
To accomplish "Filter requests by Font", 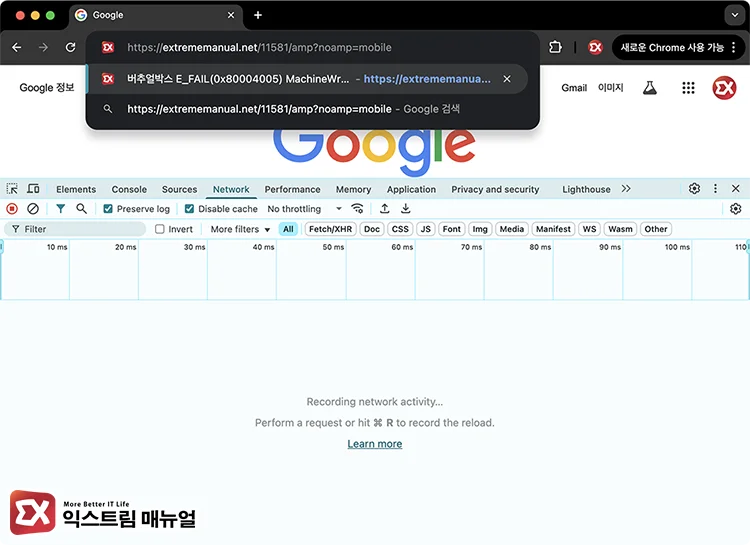I will [452, 229].
